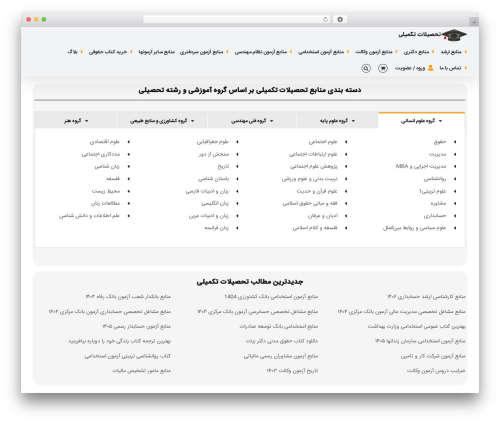Open the تربیت بدنی و علوم ورزشی link
Screen dimensions: 500x423
coord(310,179)
